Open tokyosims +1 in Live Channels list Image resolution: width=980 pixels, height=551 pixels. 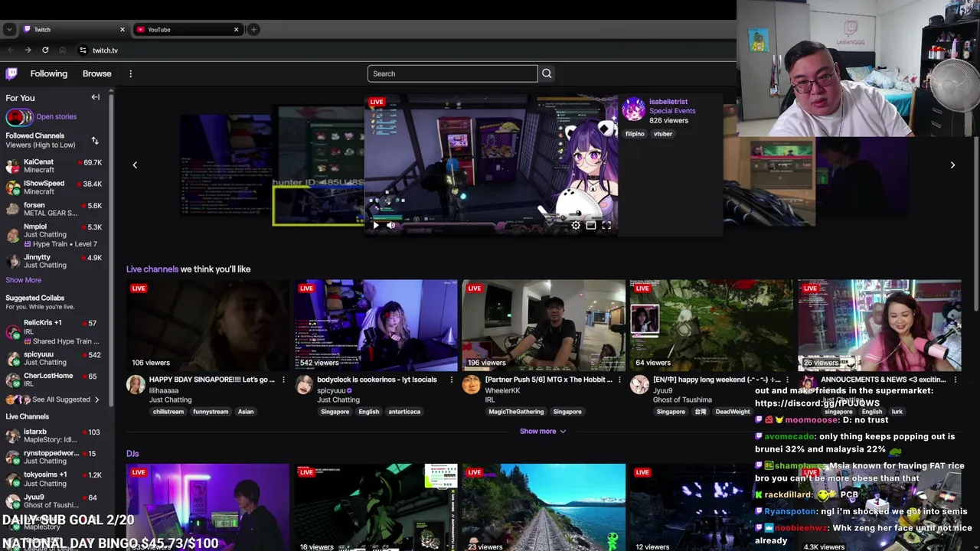pyautogui.click(x=54, y=478)
